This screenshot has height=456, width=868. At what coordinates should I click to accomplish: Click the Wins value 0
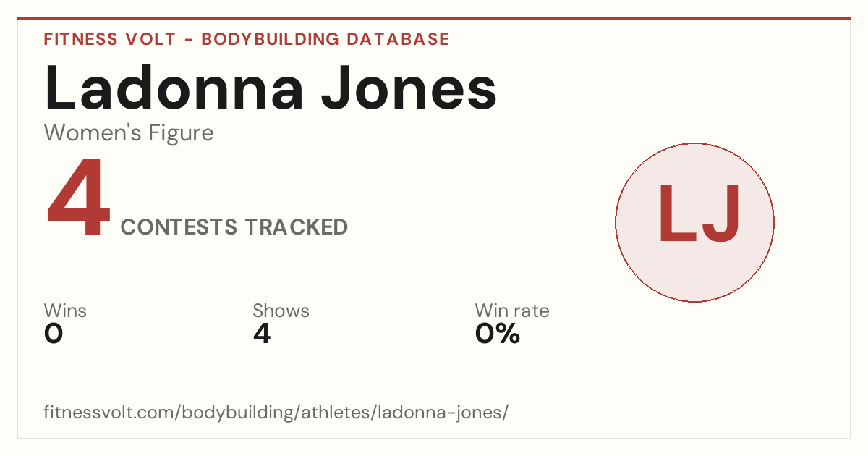54,334
